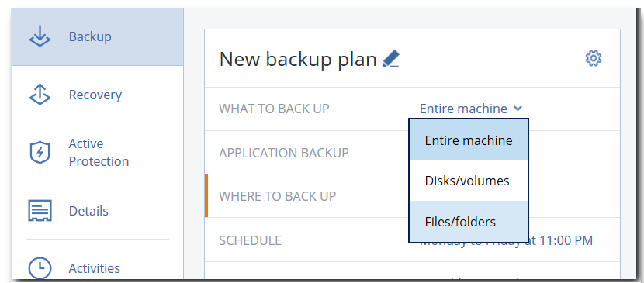Edit plan name with pencil icon
The width and height of the screenshot is (644, 283).
390,59
